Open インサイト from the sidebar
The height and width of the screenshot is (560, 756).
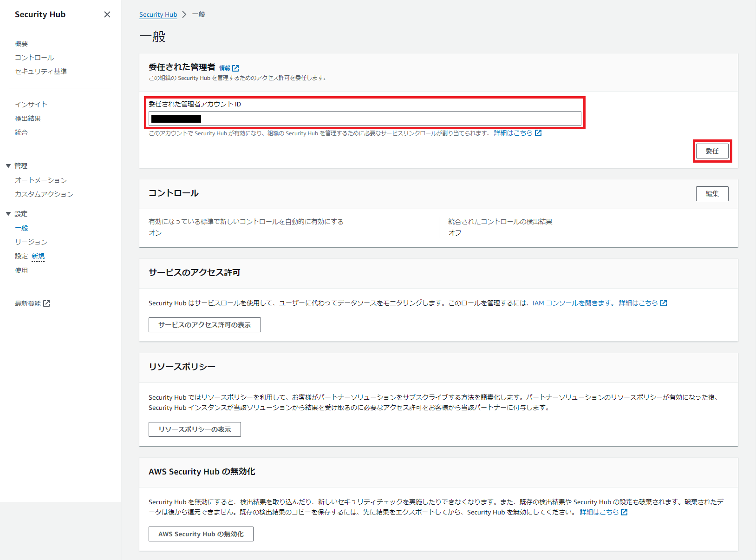click(31, 105)
